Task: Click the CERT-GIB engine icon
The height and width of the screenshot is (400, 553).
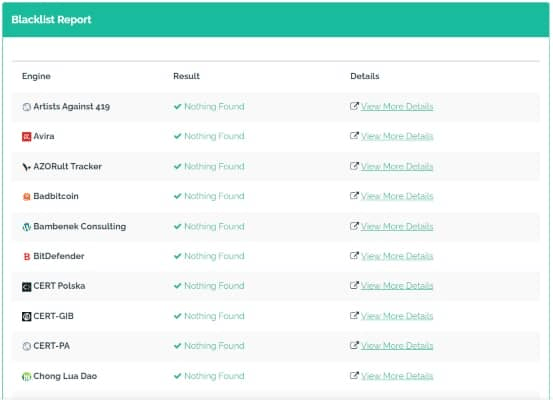Action: click(26, 316)
